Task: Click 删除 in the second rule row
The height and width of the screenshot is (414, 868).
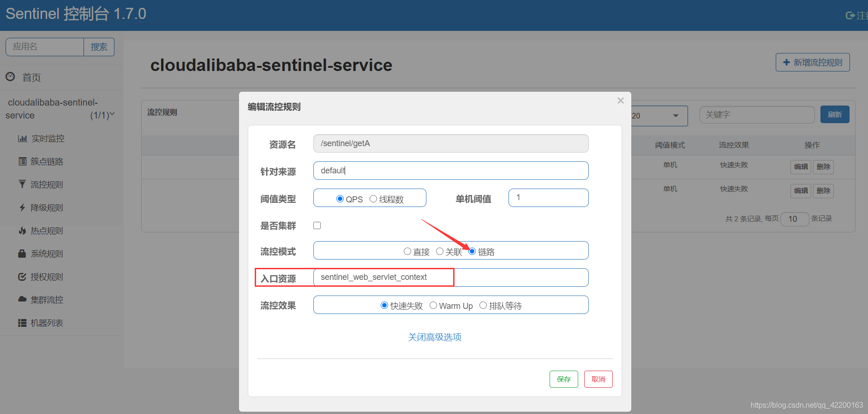Action: click(823, 190)
